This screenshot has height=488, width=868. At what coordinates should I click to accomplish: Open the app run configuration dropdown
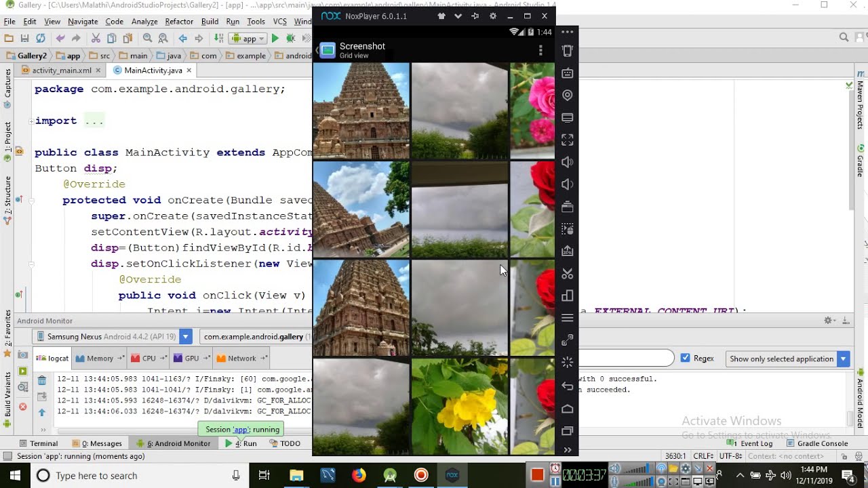click(247, 39)
